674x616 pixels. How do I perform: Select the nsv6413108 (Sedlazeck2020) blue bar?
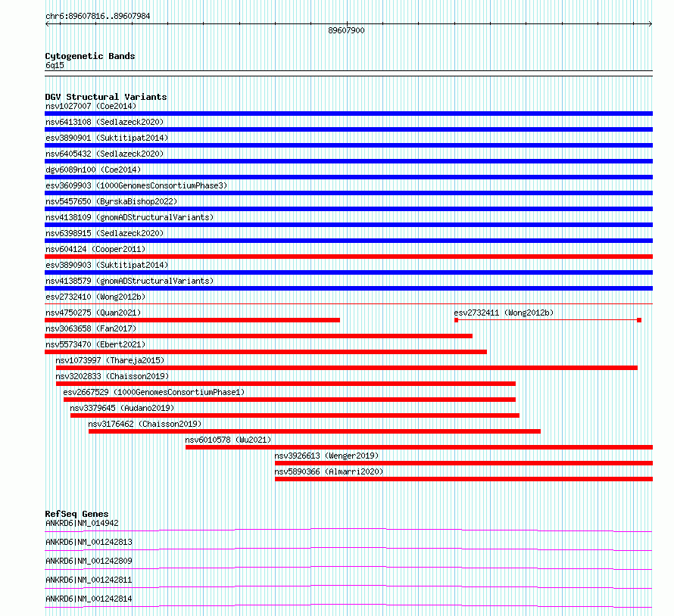coord(348,129)
